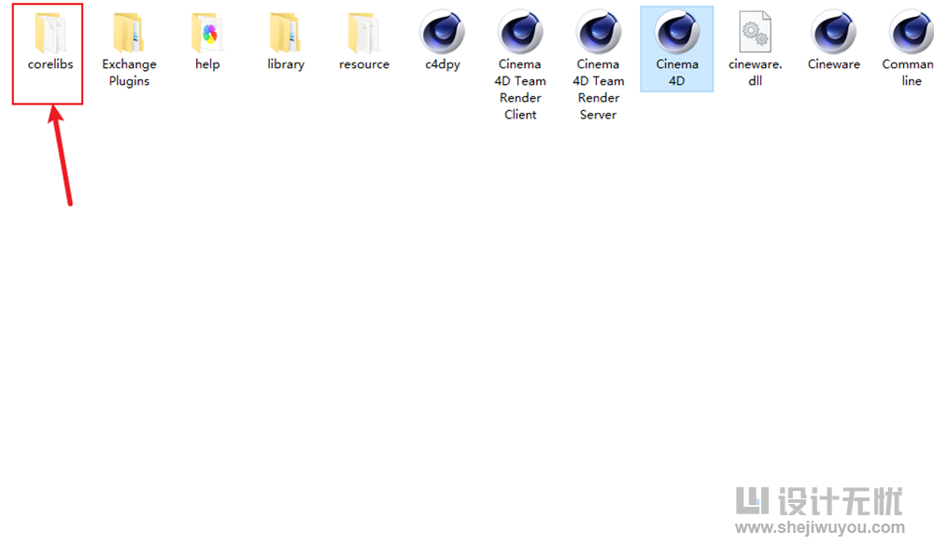Click the "library" folder name label

(285, 64)
